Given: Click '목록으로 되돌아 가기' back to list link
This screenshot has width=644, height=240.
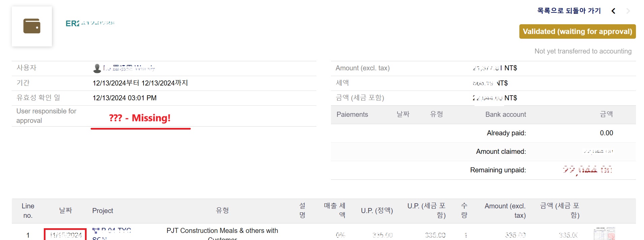Looking at the screenshot, I should click(569, 11).
